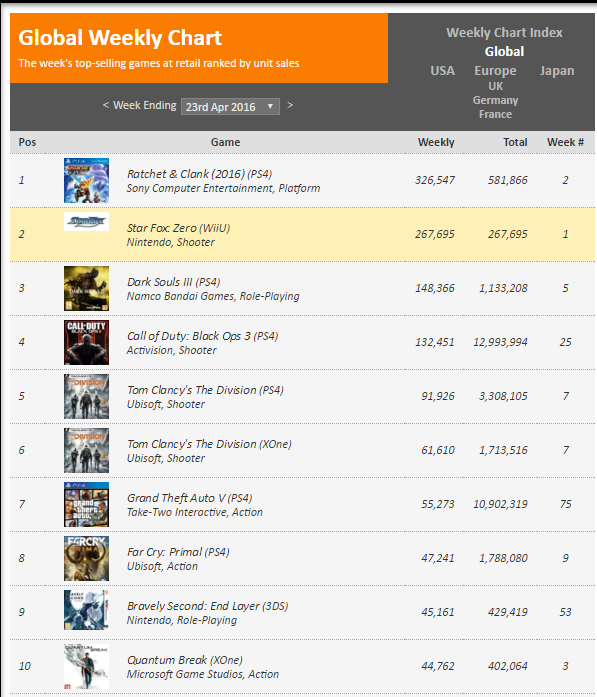Select the Global chart index link
The width and height of the screenshot is (597, 697).
pyautogui.click(x=505, y=52)
